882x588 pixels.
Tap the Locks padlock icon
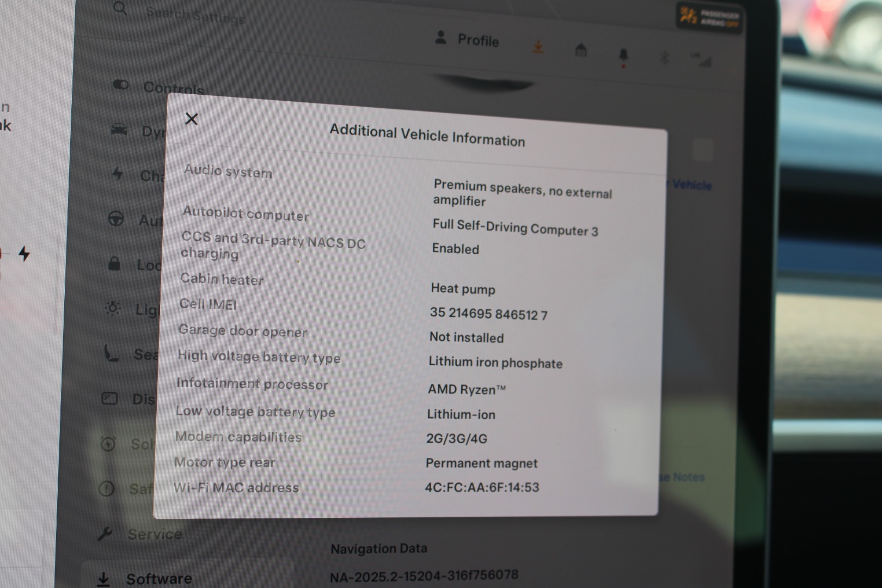coord(114,264)
